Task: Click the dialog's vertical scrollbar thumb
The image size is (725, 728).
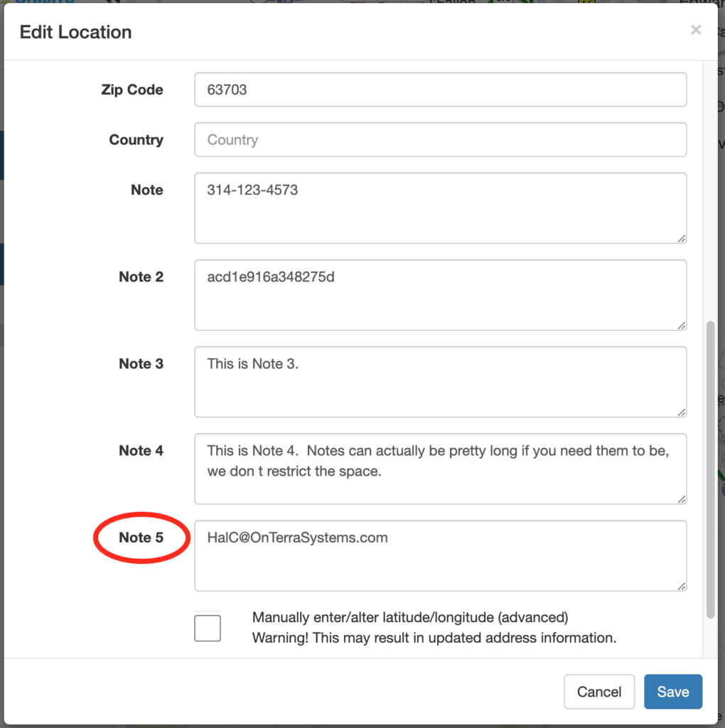Action: click(x=710, y=469)
